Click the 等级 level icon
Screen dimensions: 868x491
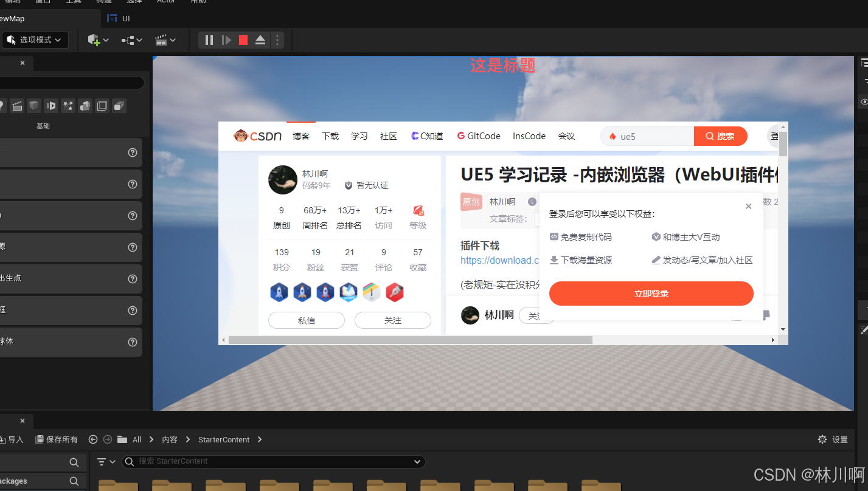pos(418,211)
